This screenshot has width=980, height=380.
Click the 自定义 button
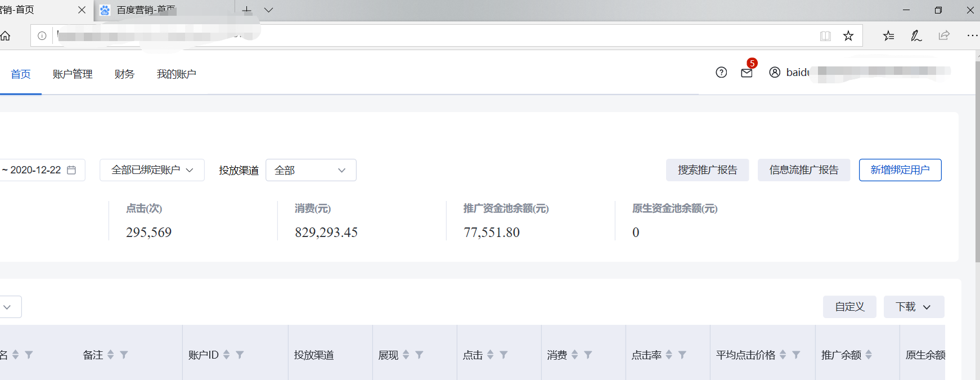click(849, 307)
